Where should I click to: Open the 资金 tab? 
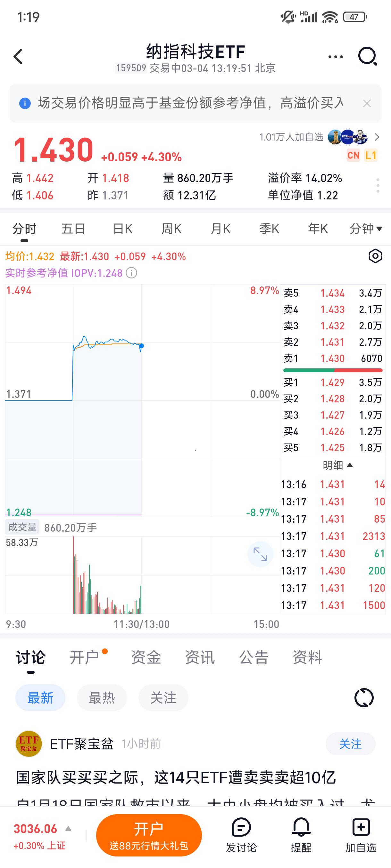click(146, 657)
